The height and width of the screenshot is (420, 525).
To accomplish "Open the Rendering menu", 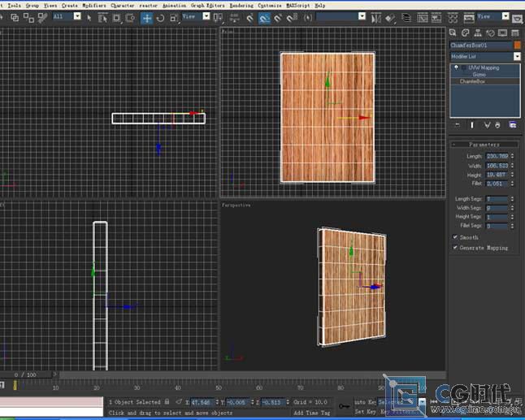I will [x=241, y=6].
